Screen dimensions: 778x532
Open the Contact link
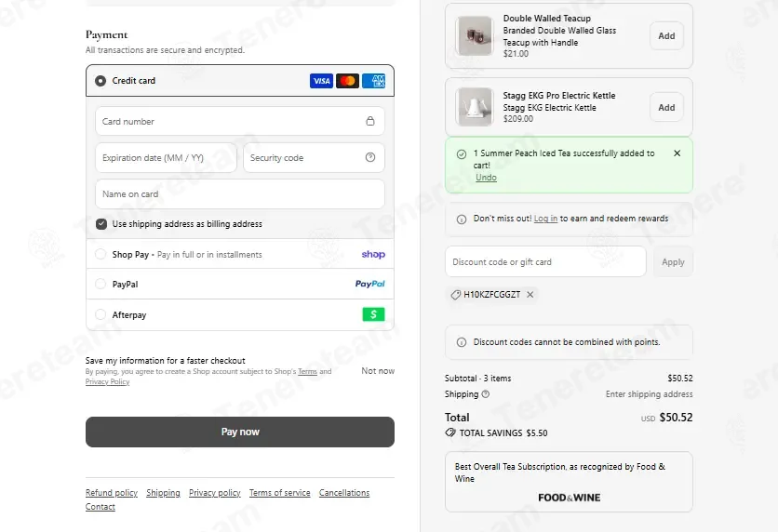(100, 507)
